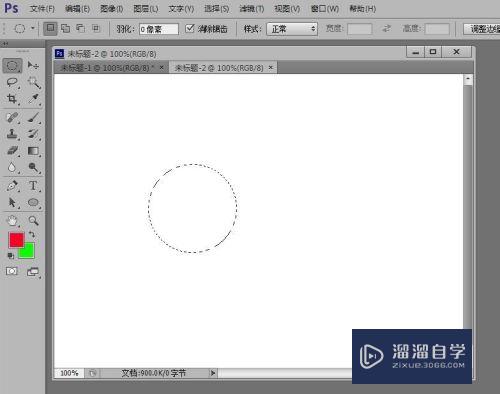Select the History Brush tool
The width and height of the screenshot is (500, 394).
point(33,134)
